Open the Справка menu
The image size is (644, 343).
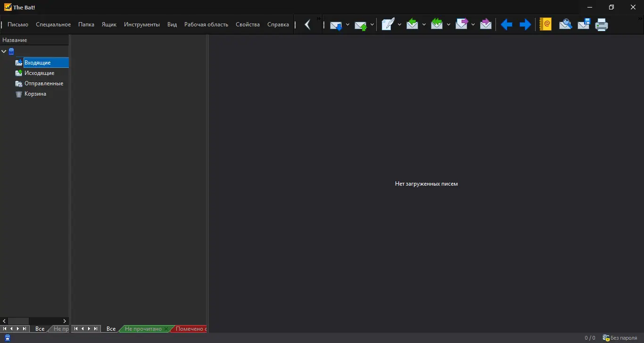[278, 24]
